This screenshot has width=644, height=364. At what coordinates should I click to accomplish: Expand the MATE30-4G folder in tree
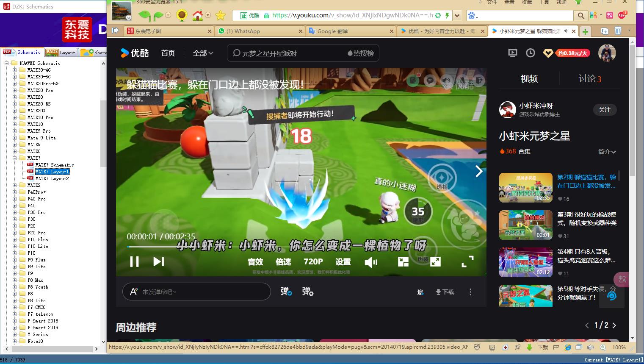(15, 70)
